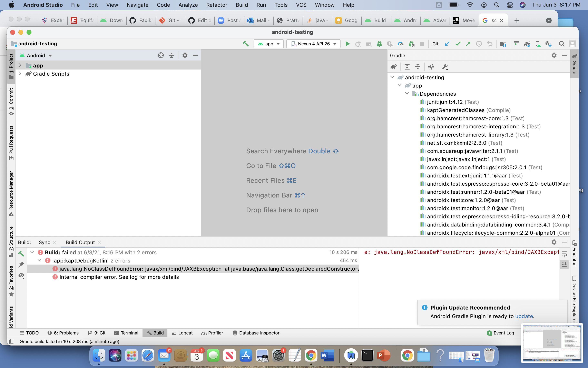
Task: Collapse the :app:kaptDebugKotlin node
Action: click(39, 260)
